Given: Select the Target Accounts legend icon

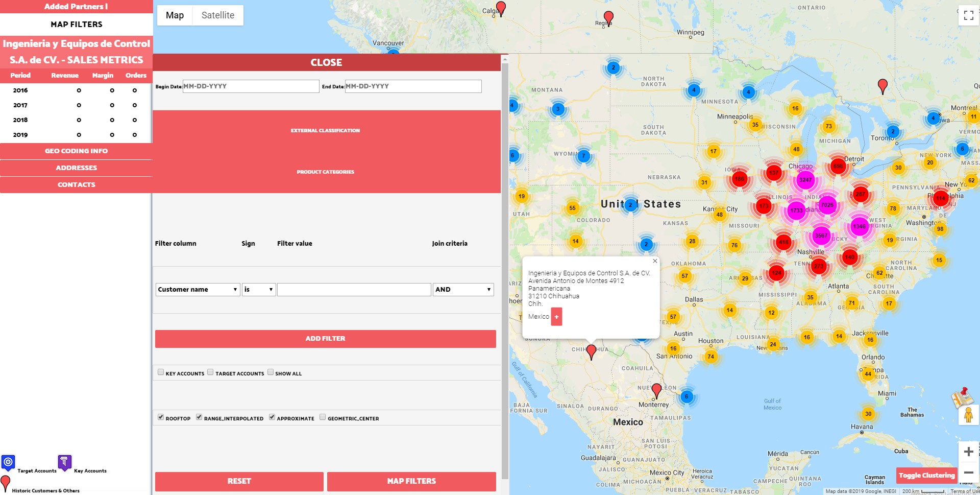Looking at the screenshot, I should point(9,462).
